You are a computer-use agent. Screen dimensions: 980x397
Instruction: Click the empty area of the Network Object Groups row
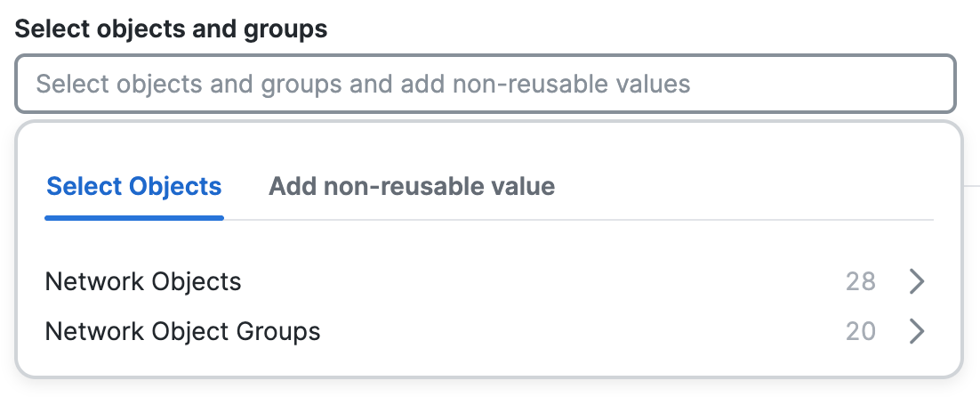pyautogui.click(x=578, y=332)
